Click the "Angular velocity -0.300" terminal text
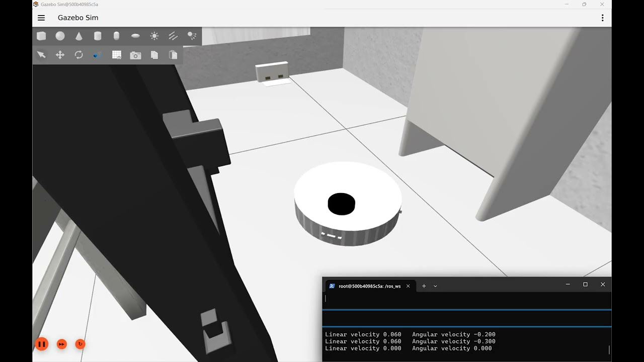The width and height of the screenshot is (644, 362). tap(454, 341)
